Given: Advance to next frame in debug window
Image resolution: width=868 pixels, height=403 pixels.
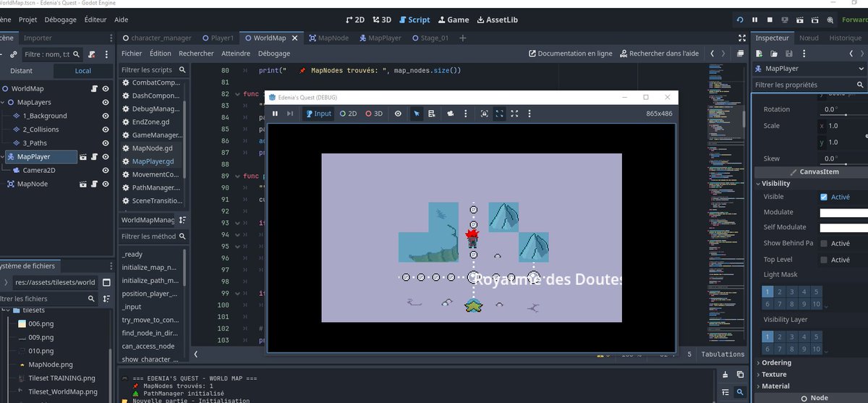Looking at the screenshot, I should (x=290, y=114).
